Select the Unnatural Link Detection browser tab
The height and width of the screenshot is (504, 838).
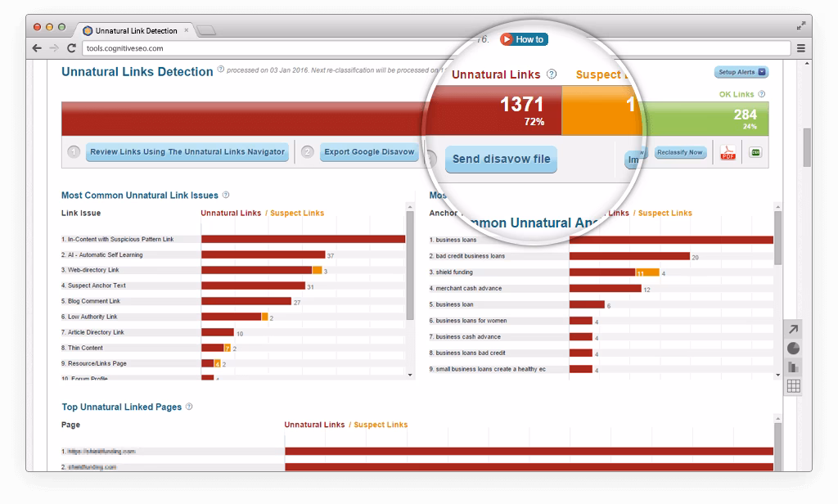135,31
